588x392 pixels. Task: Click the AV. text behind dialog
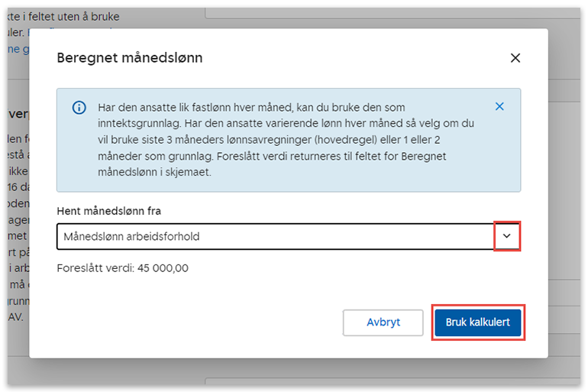click(x=17, y=316)
